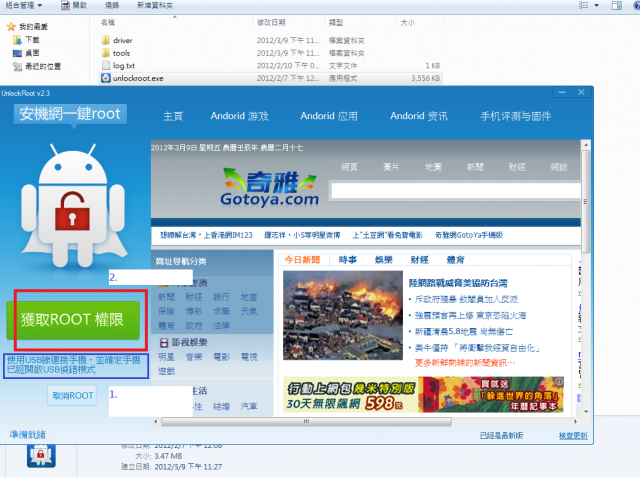Select the unlockroot.exe file icon
The width and height of the screenshot is (640, 479).
coord(106,78)
